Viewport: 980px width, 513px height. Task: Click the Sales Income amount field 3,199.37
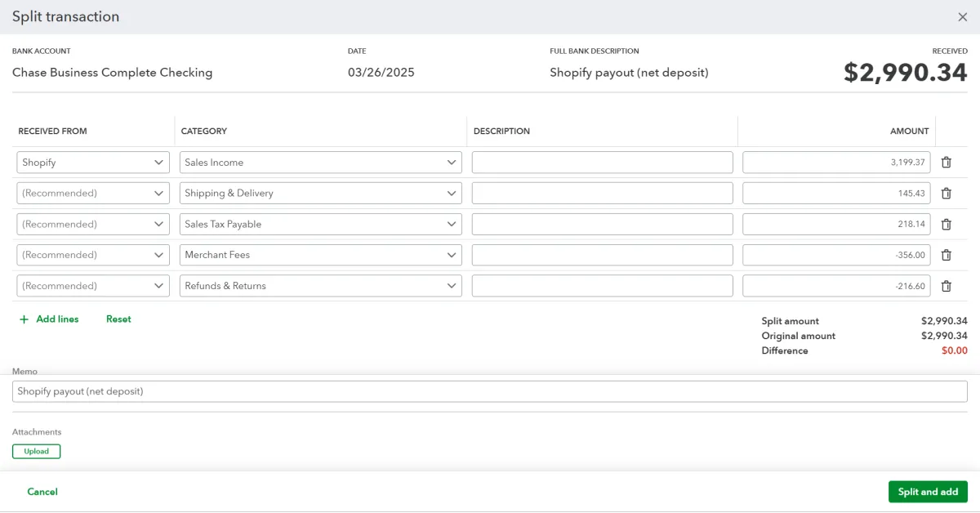[x=835, y=163]
